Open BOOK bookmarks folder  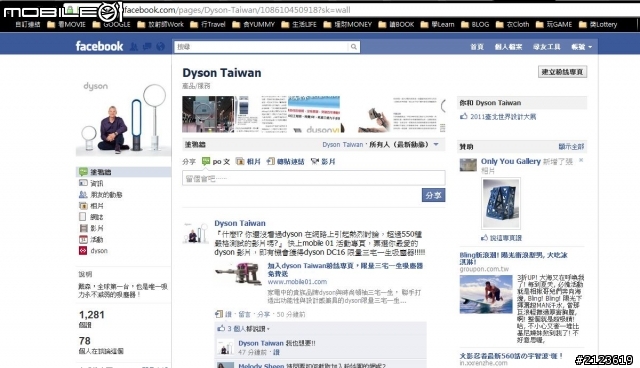(x=396, y=24)
